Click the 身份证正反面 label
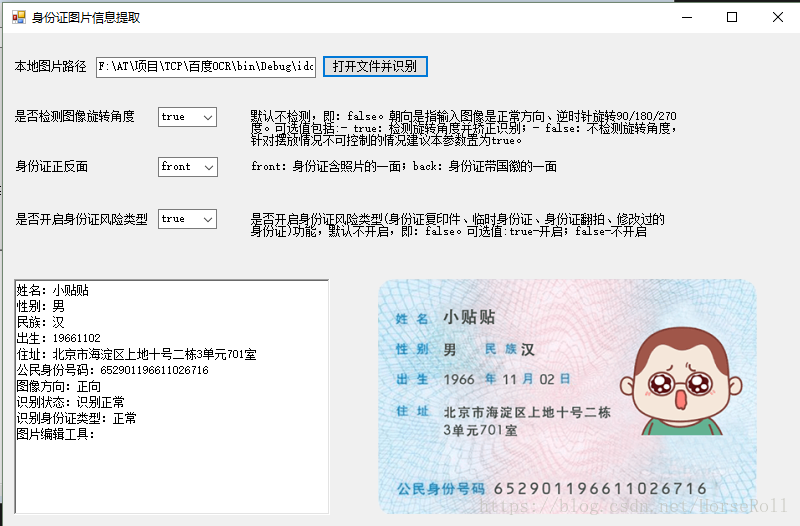Image resolution: width=800 pixels, height=526 pixels. click(x=51, y=166)
